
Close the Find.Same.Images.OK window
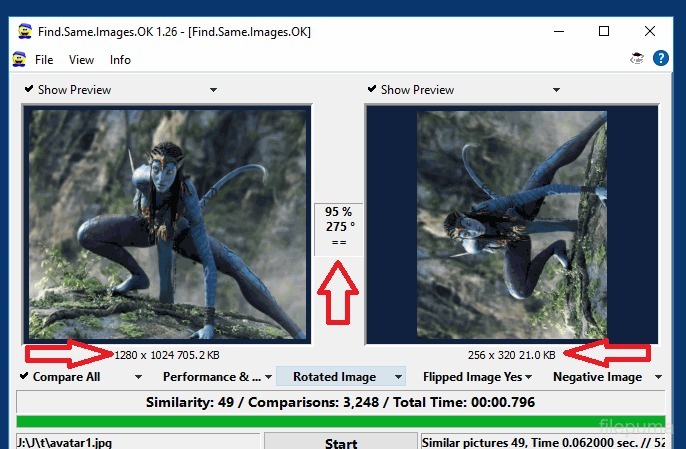coord(650,32)
